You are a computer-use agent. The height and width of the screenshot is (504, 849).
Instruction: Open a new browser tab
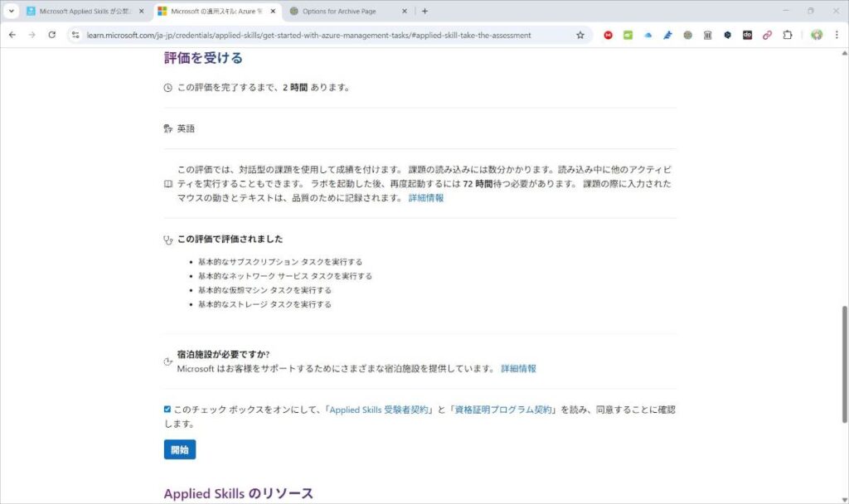point(425,11)
